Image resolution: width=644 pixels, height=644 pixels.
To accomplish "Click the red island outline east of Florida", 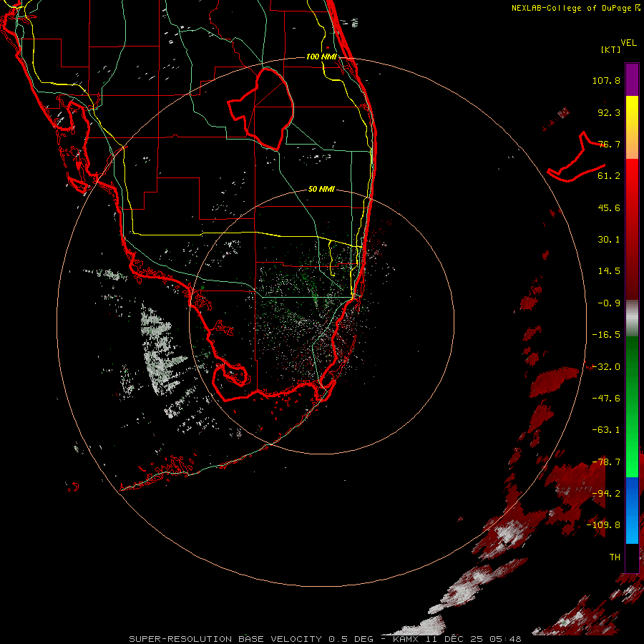I will pyautogui.click(x=576, y=157).
